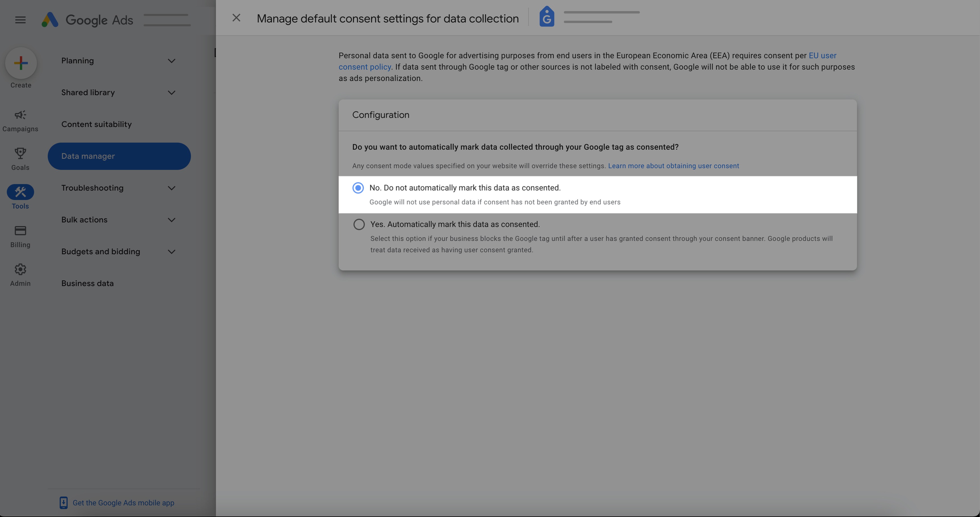
Task: Expand the Budgets and bidding chevron
Action: [172, 252]
